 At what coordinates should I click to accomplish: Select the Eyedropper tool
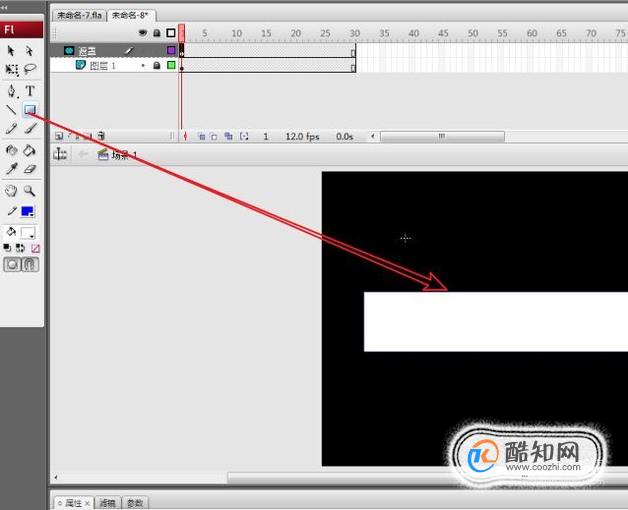pos(11,169)
